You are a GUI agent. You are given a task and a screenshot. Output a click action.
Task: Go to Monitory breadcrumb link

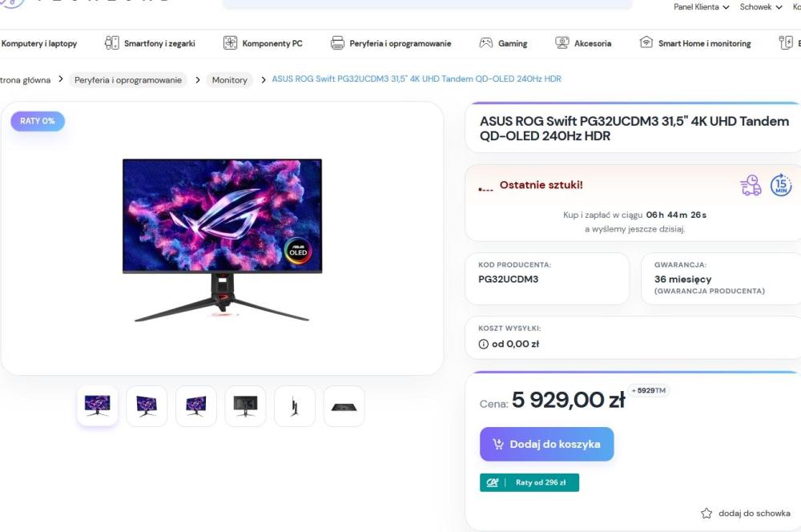click(229, 80)
